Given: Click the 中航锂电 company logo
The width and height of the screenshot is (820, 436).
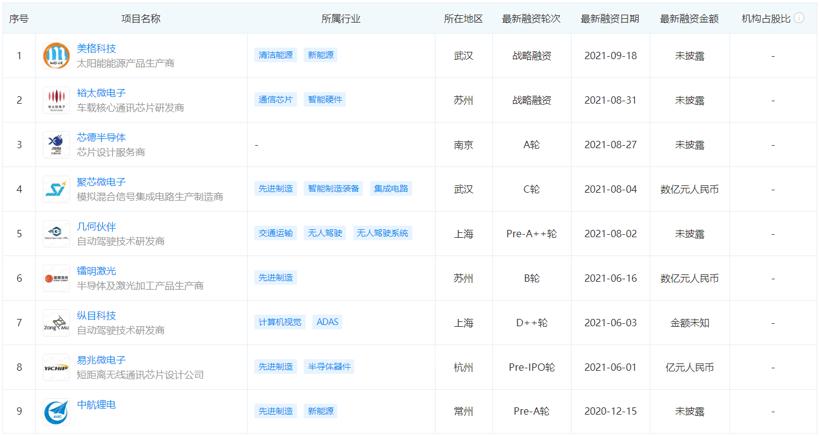Looking at the screenshot, I should pos(56,411).
